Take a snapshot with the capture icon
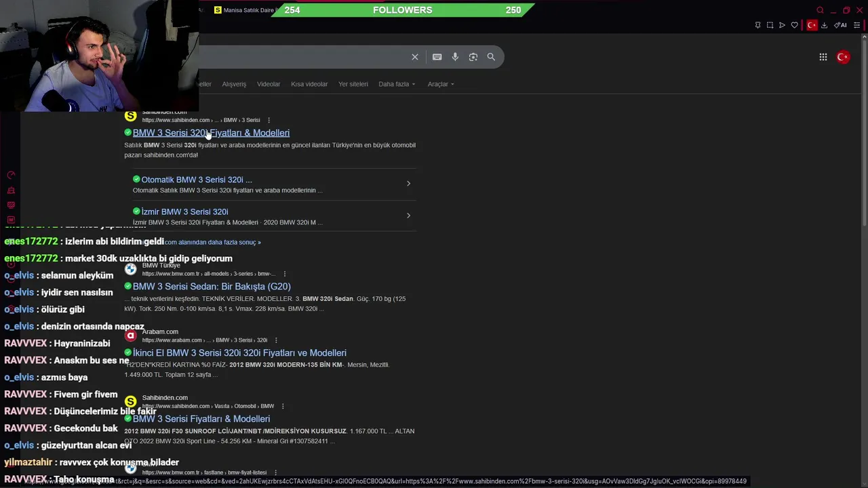This screenshot has width=868, height=488. [x=770, y=25]
